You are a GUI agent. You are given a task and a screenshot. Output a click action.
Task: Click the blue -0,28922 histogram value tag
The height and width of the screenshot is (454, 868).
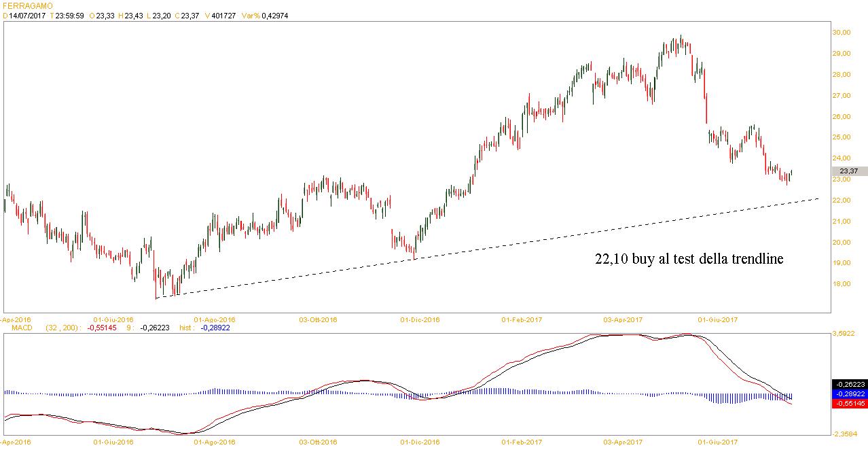[849, 394]
